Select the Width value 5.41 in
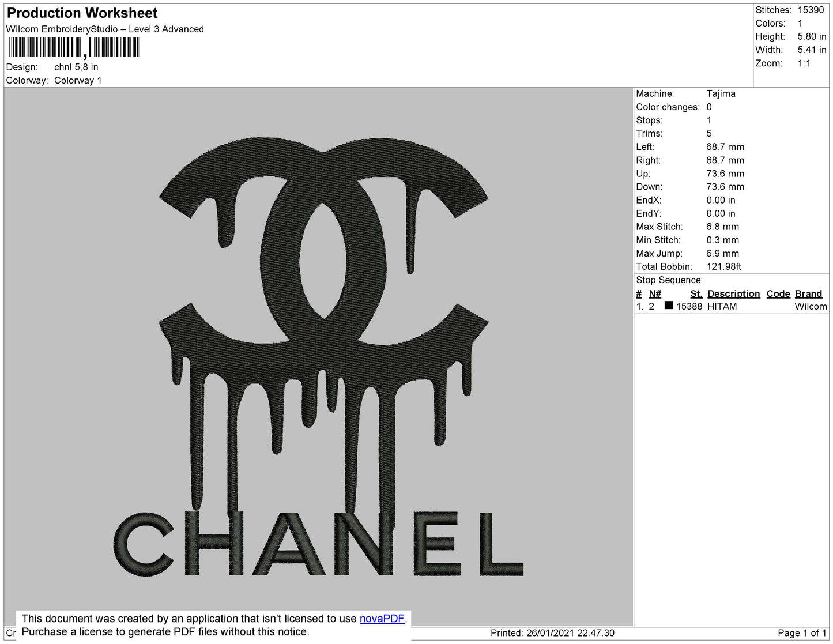Viewport: 833px width, 644px height. [812, 50]
